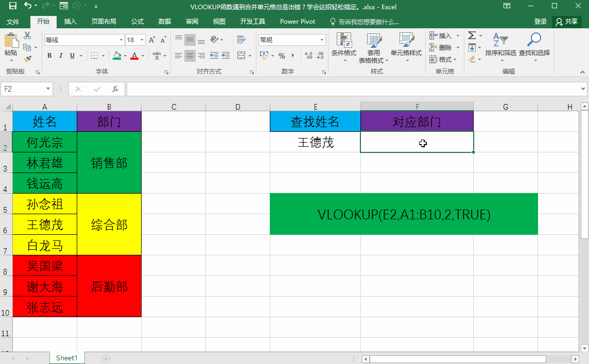Toggle center horizontal alignment

coord(190,56)
